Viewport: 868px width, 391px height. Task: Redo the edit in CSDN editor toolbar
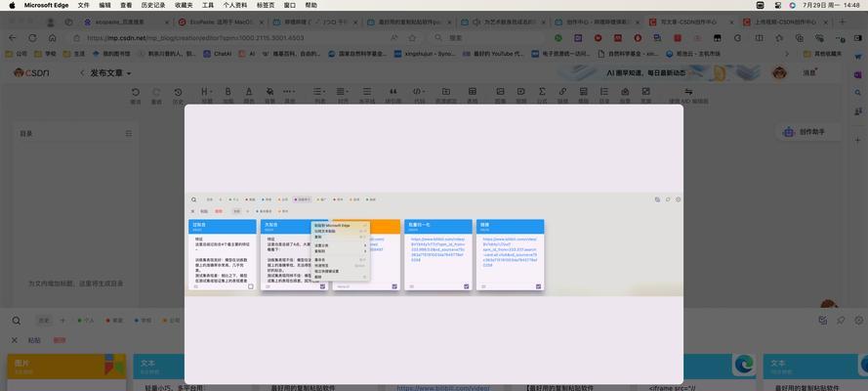tap(156, 95)
